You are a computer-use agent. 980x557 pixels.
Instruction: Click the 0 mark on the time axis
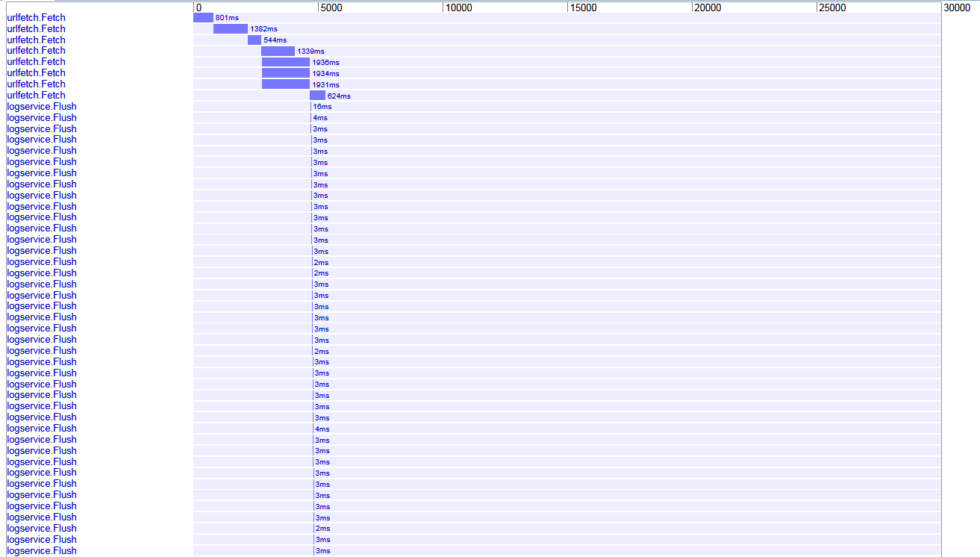tap(199, 7)
